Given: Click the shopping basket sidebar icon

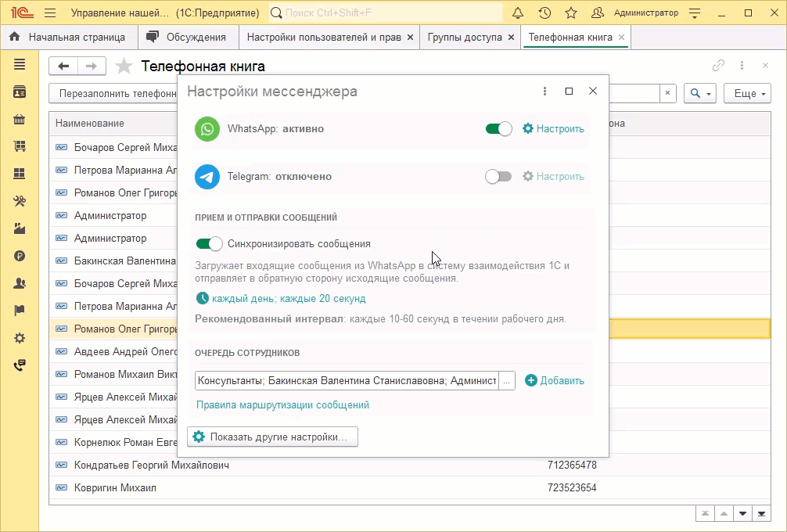Looking at the screenshot, I should pos(20,120).
